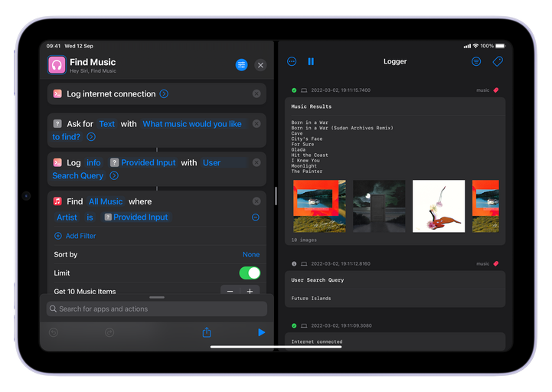Remove the Log info action
Image resolution: width=552 pixels, height=392 pixels.
point(256,162)
